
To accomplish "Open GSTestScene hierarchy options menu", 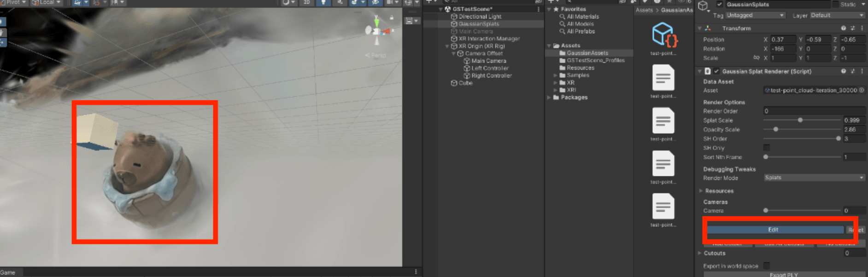I will [x=538, y=9].
